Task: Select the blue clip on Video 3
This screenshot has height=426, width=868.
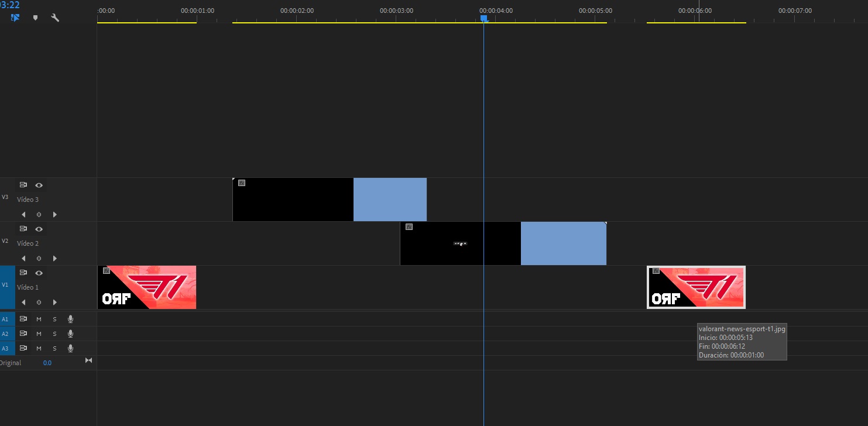Action: [x=390, y=199]
